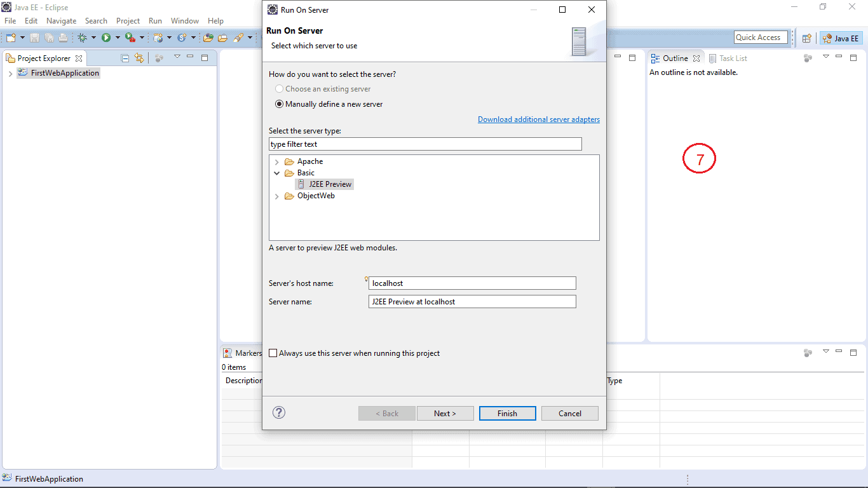
Task: Click the Open Type folder icon
Action: [x=208, y=38]
